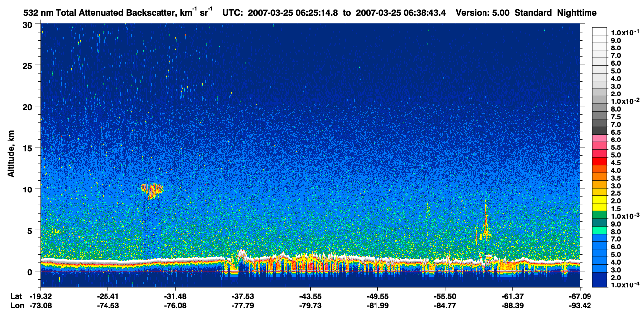
Task: Click the orange swatch labeled 3.5
Action: [x=600, y=177]
